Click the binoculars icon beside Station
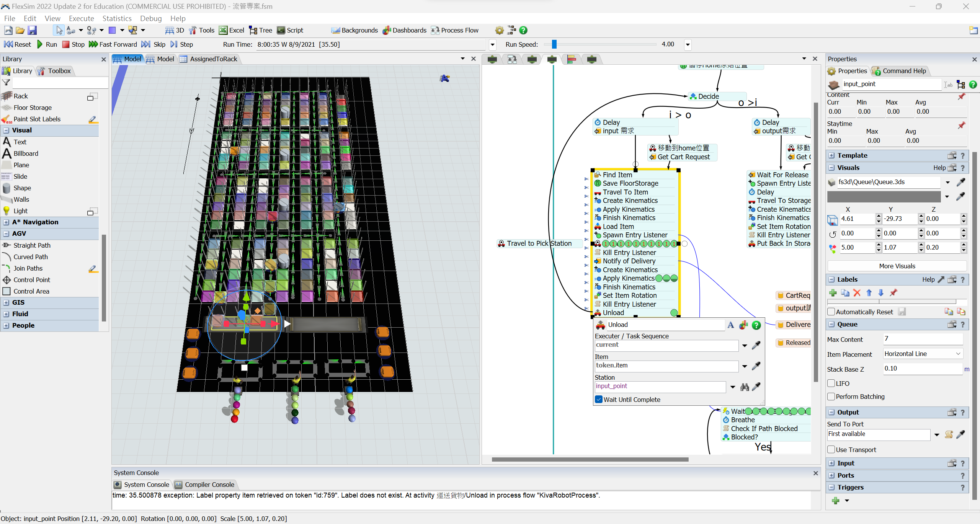Image resolution: width=980 pixels, height=524 pixels. (744, 387)
